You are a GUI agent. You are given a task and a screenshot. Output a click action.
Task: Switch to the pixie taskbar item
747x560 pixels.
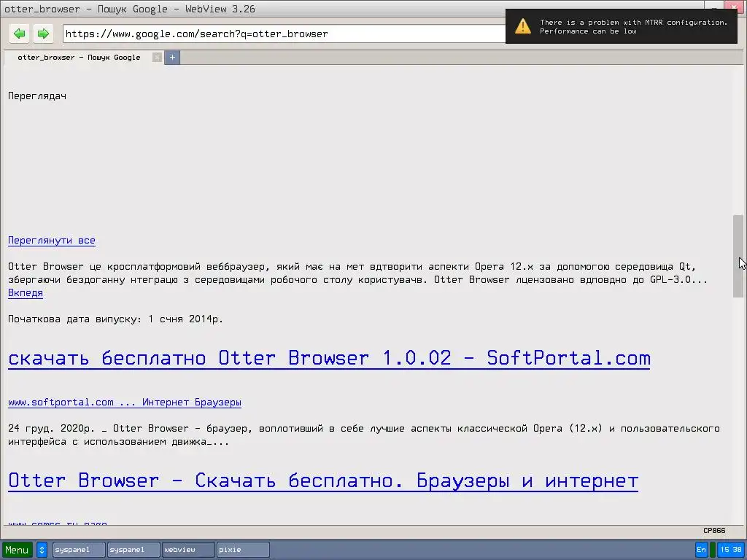click(243, 550)
